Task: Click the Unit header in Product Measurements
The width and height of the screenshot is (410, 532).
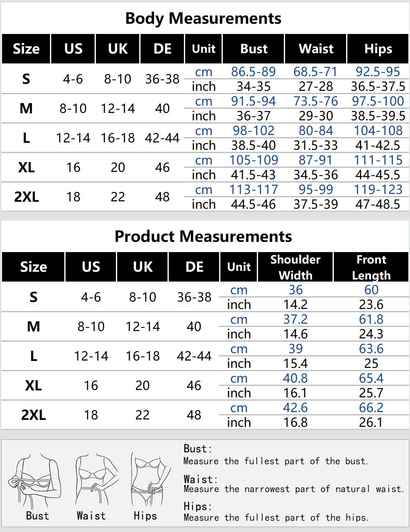Action: 239,267
